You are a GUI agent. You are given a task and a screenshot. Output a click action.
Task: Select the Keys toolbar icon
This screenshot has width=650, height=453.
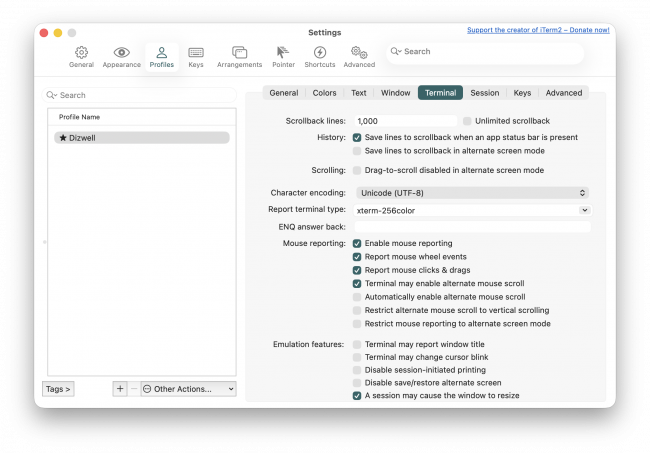point(196,56)
